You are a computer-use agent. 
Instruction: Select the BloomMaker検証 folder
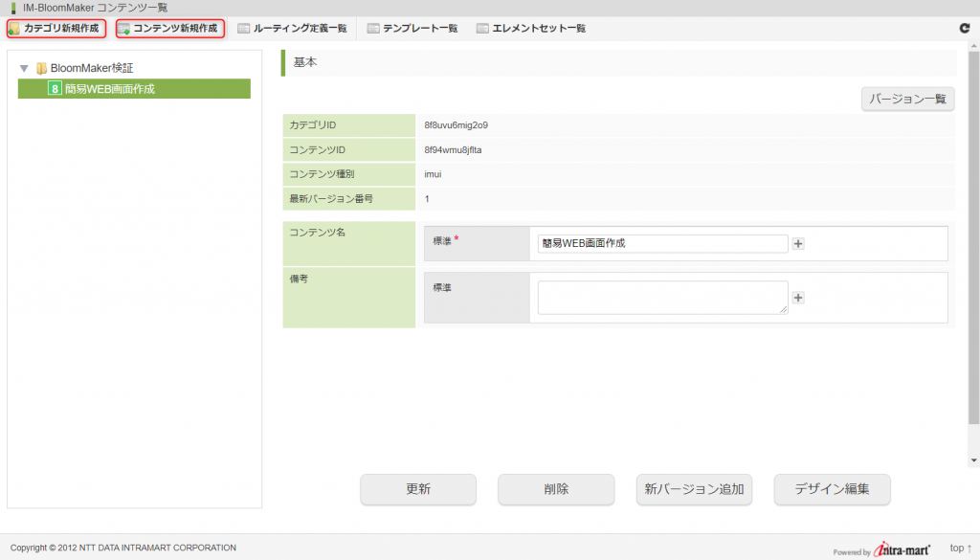pyautogui.click(x=91, y=68)
